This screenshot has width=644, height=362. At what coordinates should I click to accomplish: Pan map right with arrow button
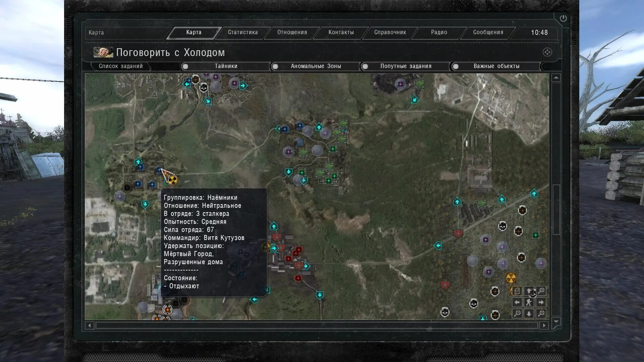click(541, 302)
